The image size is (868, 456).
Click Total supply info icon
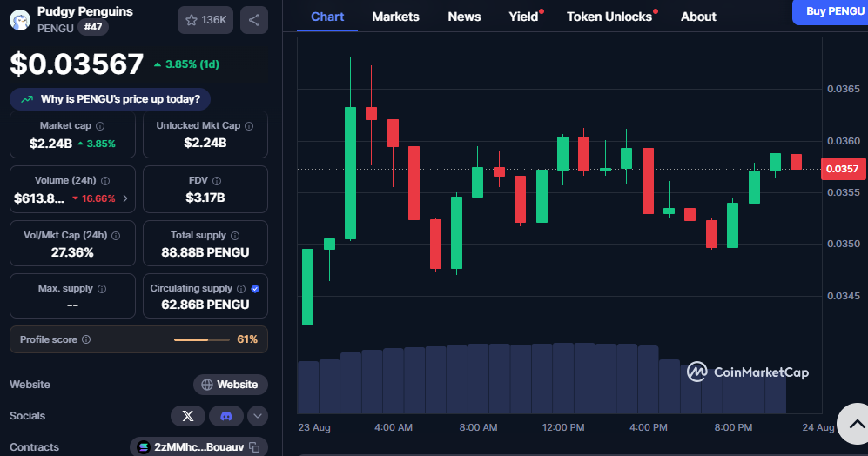coord(235,236)
